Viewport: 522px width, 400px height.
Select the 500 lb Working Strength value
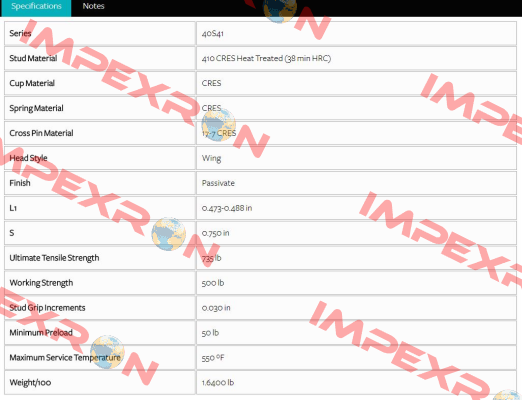click(213, 283)
